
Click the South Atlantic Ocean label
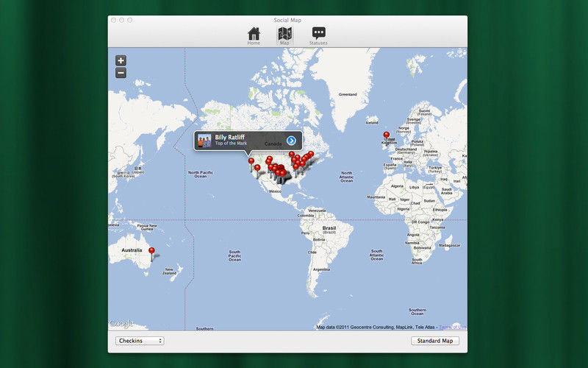376,255
